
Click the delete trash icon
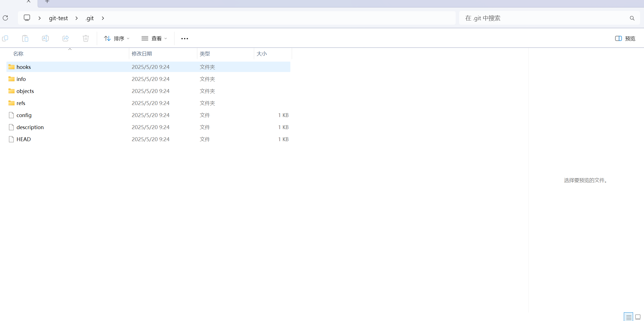86,38
